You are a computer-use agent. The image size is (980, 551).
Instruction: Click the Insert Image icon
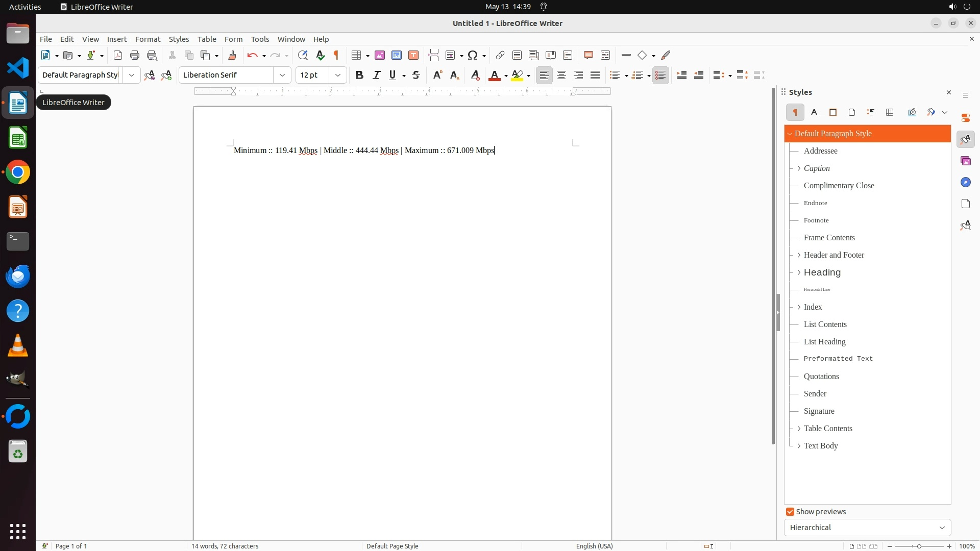[380, 55]
